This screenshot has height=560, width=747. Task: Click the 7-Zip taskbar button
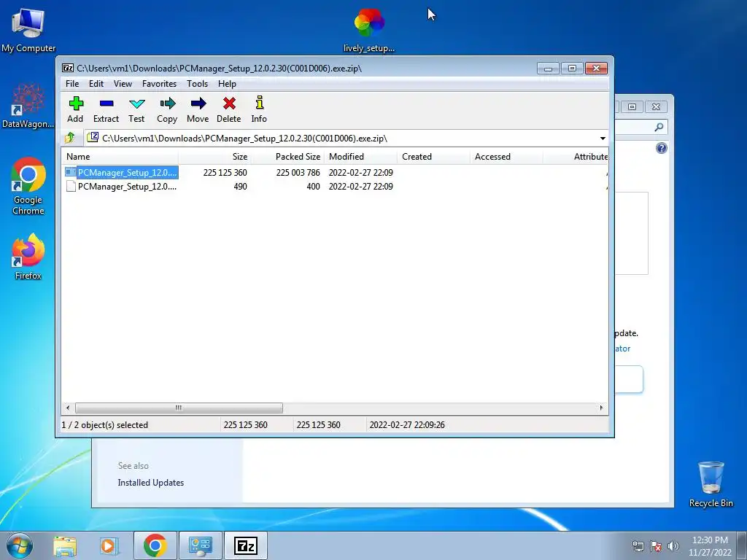pyautogui.click(x=245, y=545)
